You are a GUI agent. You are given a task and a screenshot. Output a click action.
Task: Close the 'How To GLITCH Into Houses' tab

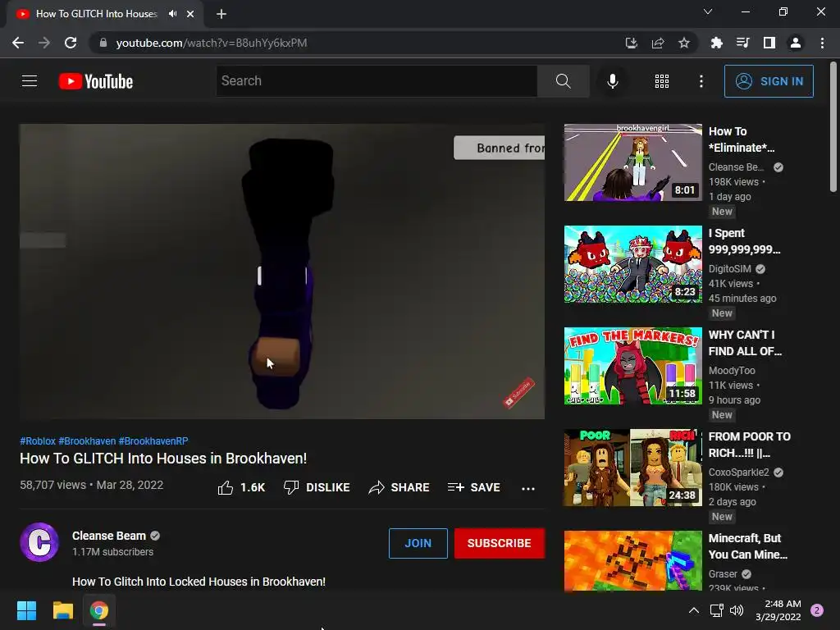point(190,14)
